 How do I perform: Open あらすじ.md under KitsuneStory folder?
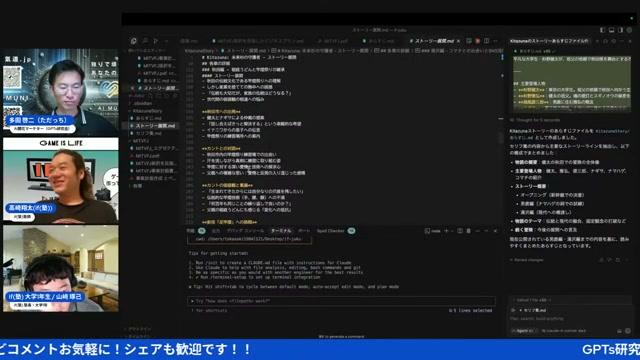pos(149,118)
